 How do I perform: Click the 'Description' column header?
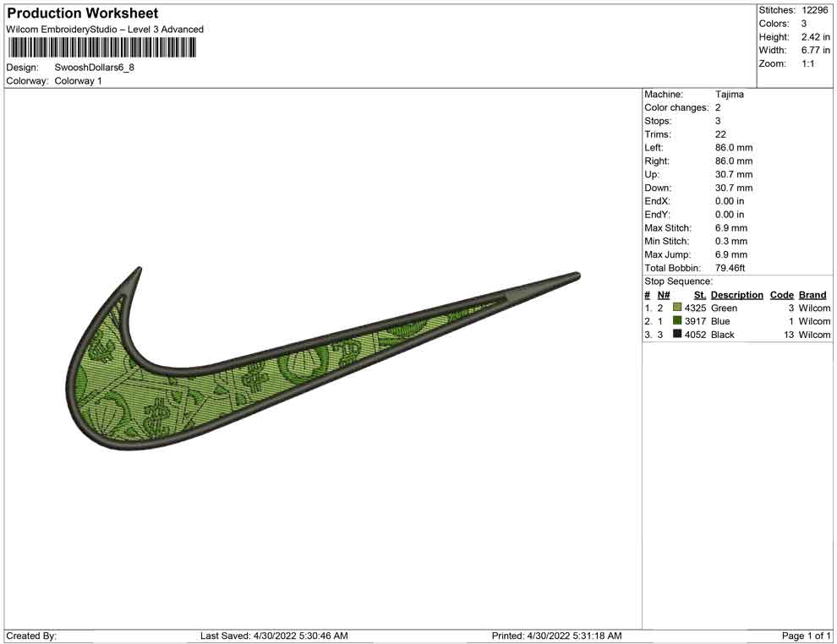pyautogui.click(x=736, y=295)
